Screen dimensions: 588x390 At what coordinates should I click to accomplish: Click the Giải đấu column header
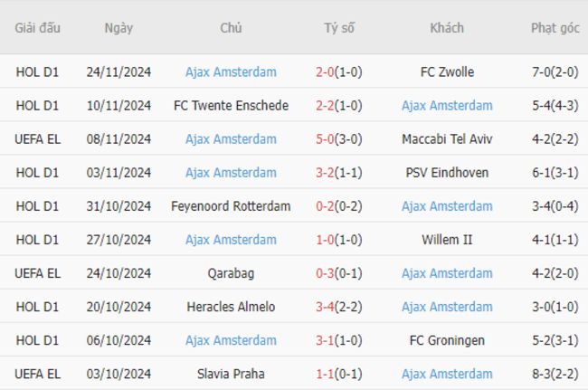[37, 28]
